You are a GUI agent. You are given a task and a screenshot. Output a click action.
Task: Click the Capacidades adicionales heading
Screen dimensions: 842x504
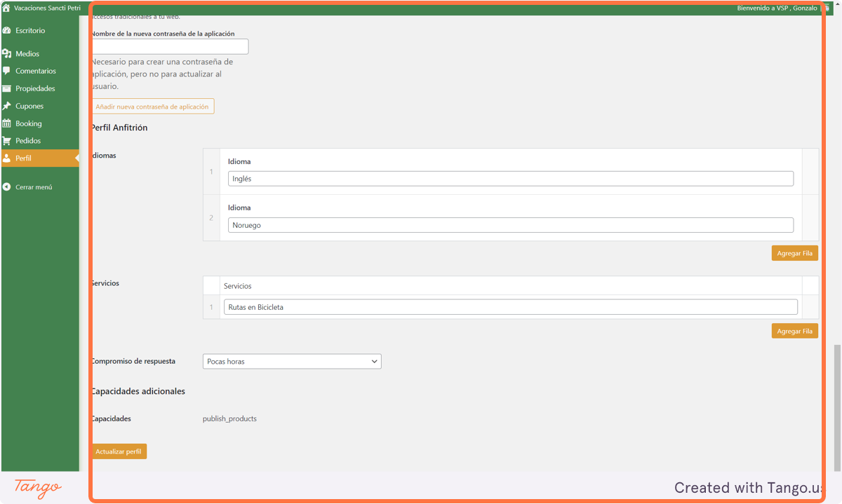138,391
